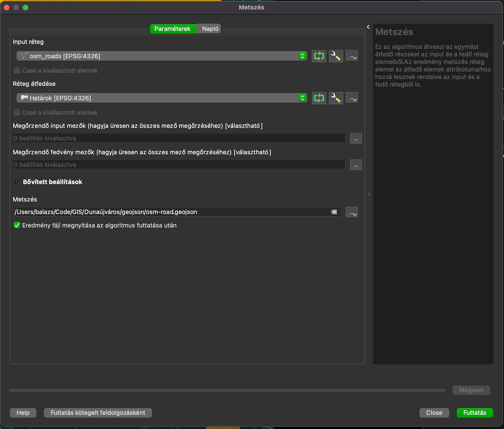Uncheck Eredmény fájl megnyitása checkbox

tap(17, 225)
